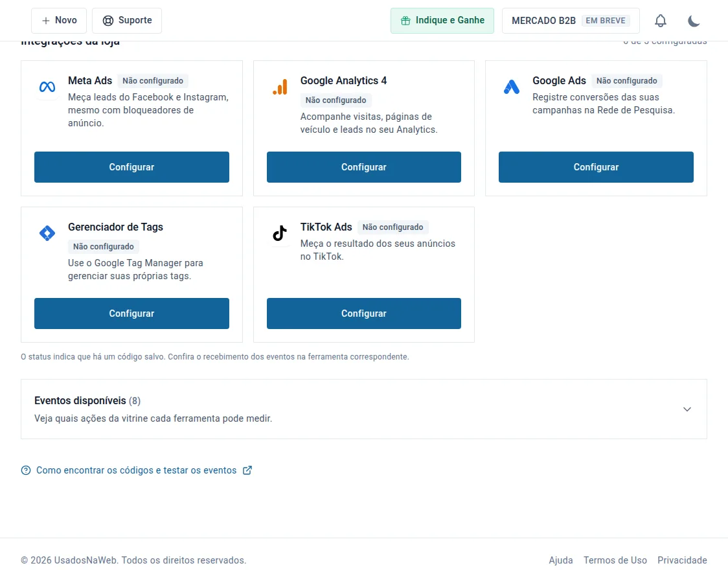Click external link icon beside help link
Viewport: 728px width, 570px height.
pos(247,470)
